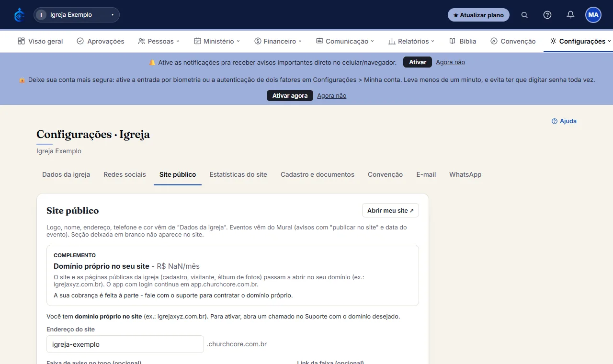
Task: Click the Ativar notifications button
Action: coord(418,62)
